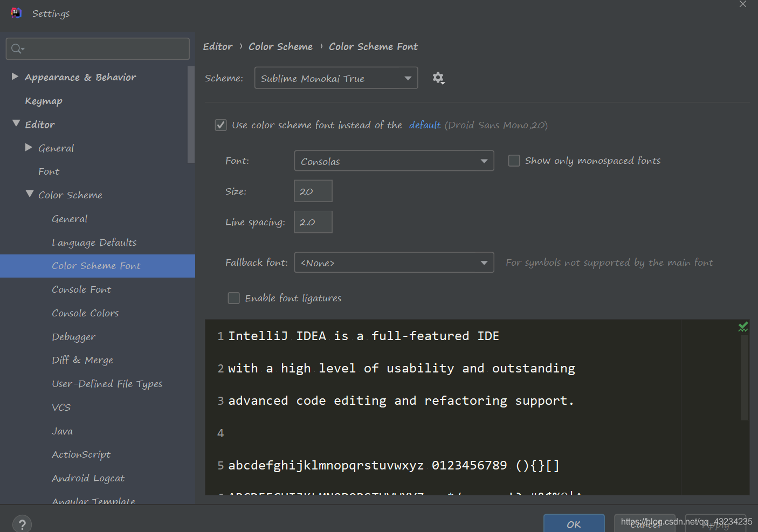Image resolution: width=758 pixels, height=532 pixels.
Task: Select Keymap in settings tree
Action: point(44,101)
